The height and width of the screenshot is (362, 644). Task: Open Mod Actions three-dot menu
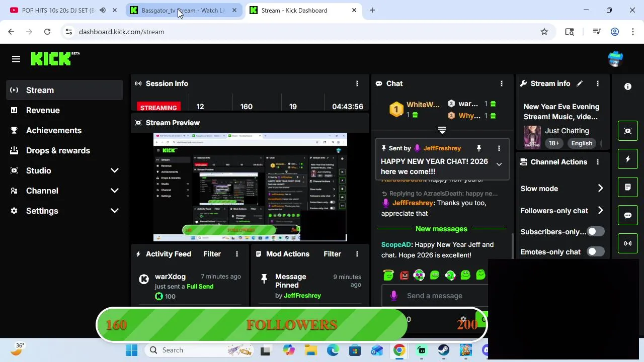(x=357, y=254)
